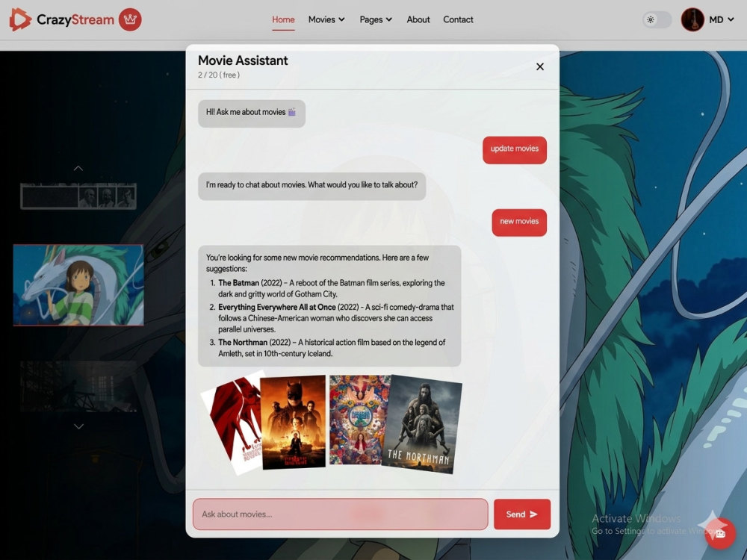The height and width of the screenshot is (560, 747).
Task: Open the Movies dropdown menu
Action: tap(326, 19)
